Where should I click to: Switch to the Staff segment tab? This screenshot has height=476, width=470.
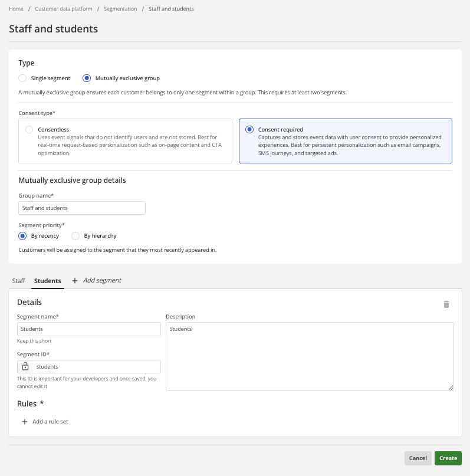(18, 281)
